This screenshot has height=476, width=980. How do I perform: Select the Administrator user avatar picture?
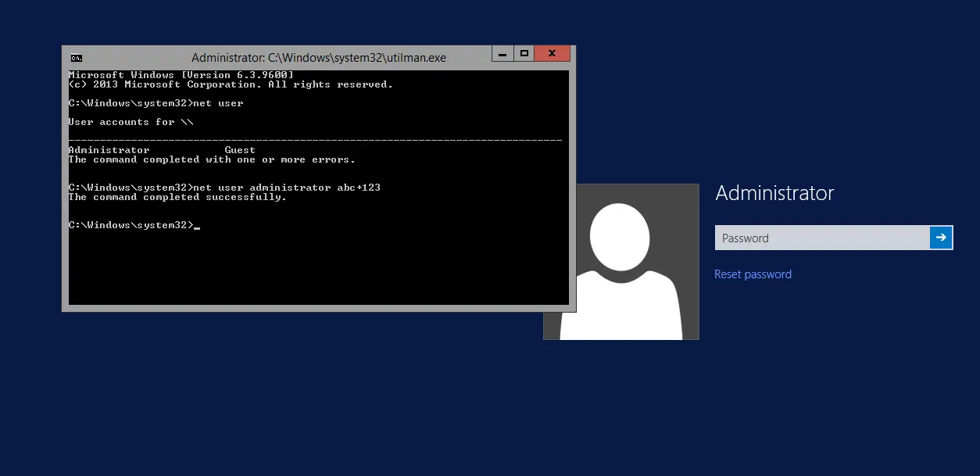click(621, 262)
